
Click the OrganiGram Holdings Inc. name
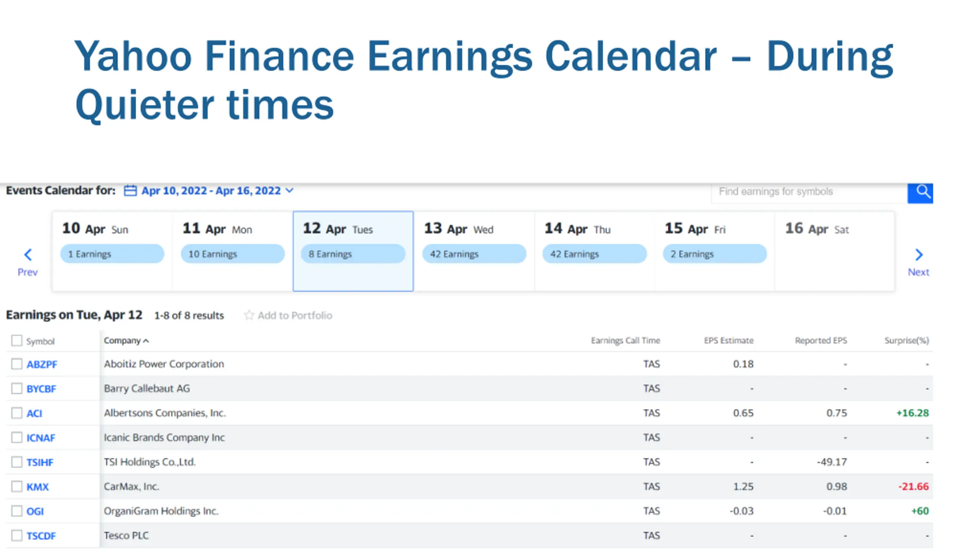click(161, 511)
